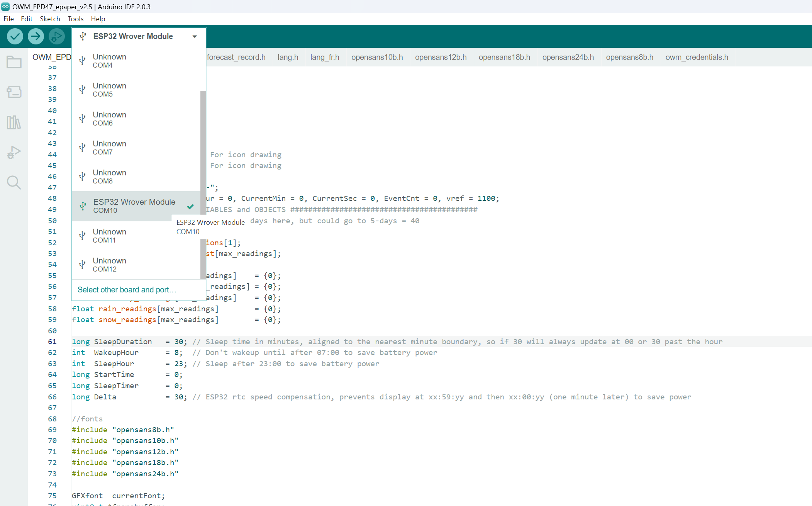Select ESP32 Wrover Module on COM10
Viewport: 812px width, 506px height.
pos(136,206)
